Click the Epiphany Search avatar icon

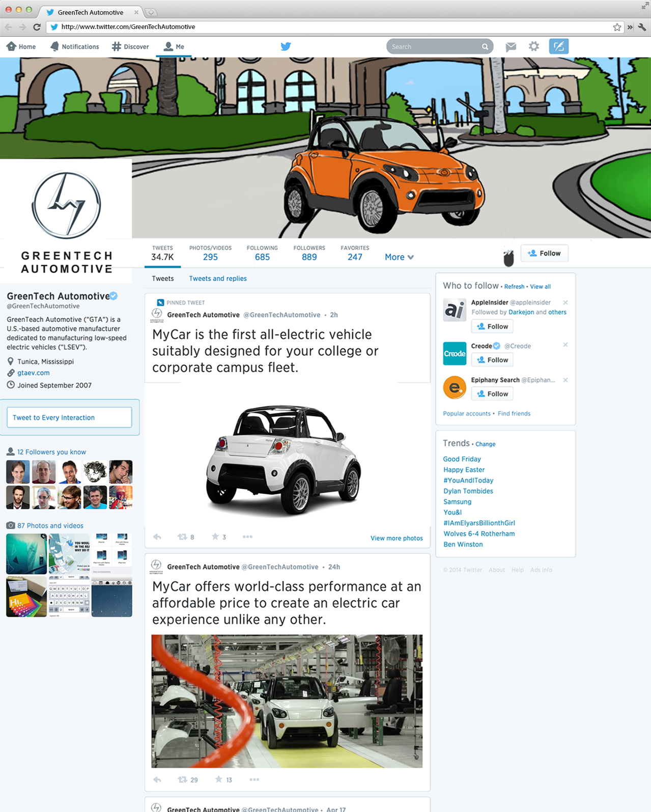pyautogui.click(x=455, y=387)
